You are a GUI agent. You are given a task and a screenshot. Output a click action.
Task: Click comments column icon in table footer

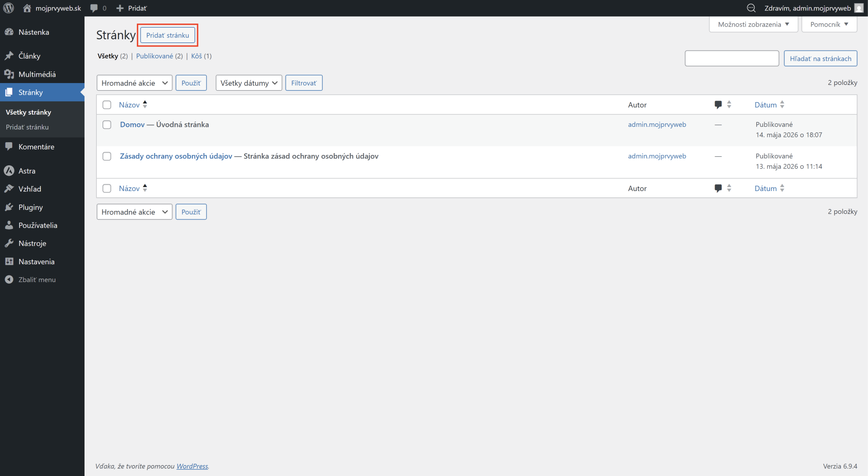[718, 188]
